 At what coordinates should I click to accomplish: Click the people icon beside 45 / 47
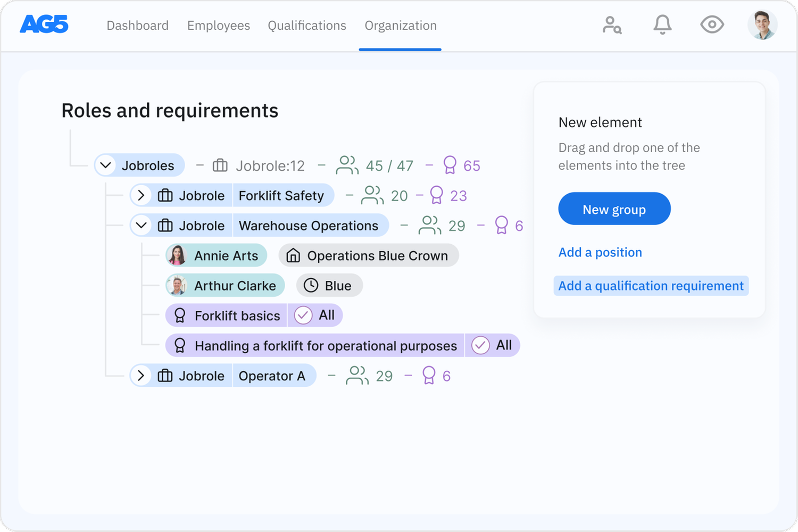pyautogui.click(x=347, y=165)
